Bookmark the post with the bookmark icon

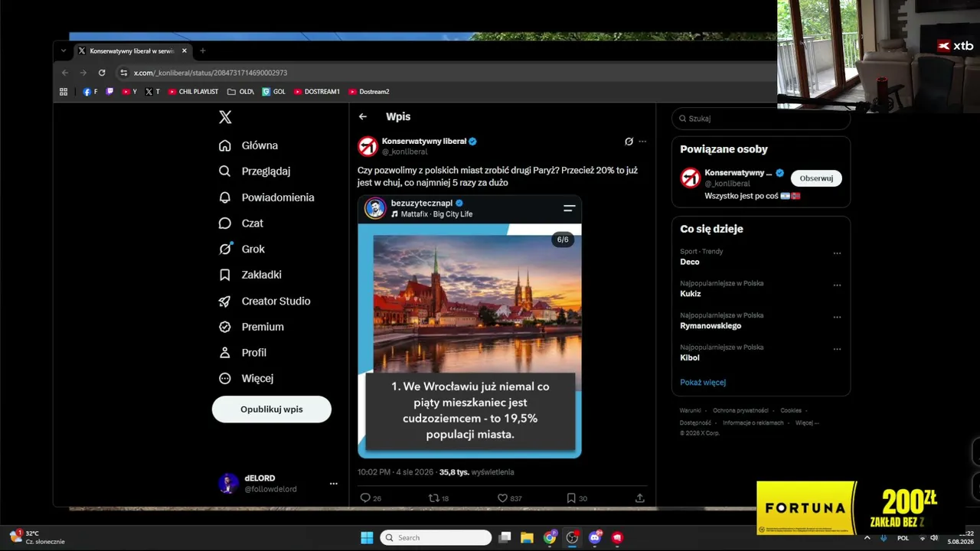click(x=571, y=498)
